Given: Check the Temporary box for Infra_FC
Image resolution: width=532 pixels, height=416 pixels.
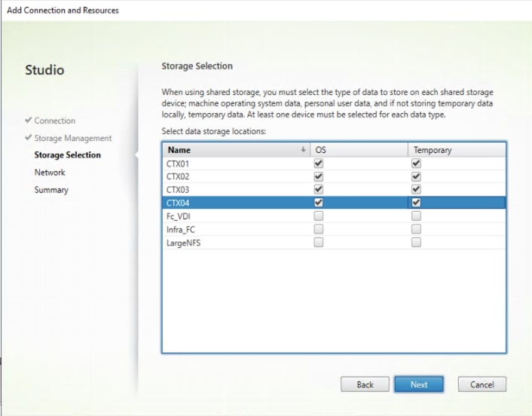Looking at the screenshot, I should [416, 229].
